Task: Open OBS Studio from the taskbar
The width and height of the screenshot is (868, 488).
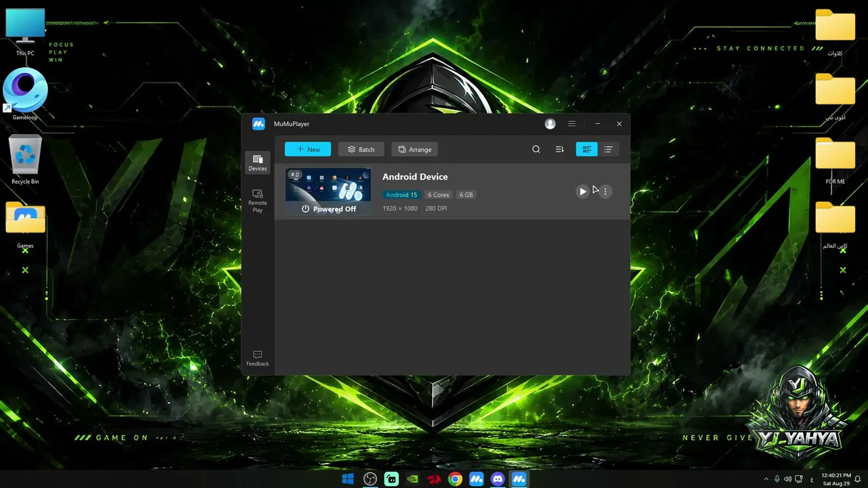Action: click(370, 479)
